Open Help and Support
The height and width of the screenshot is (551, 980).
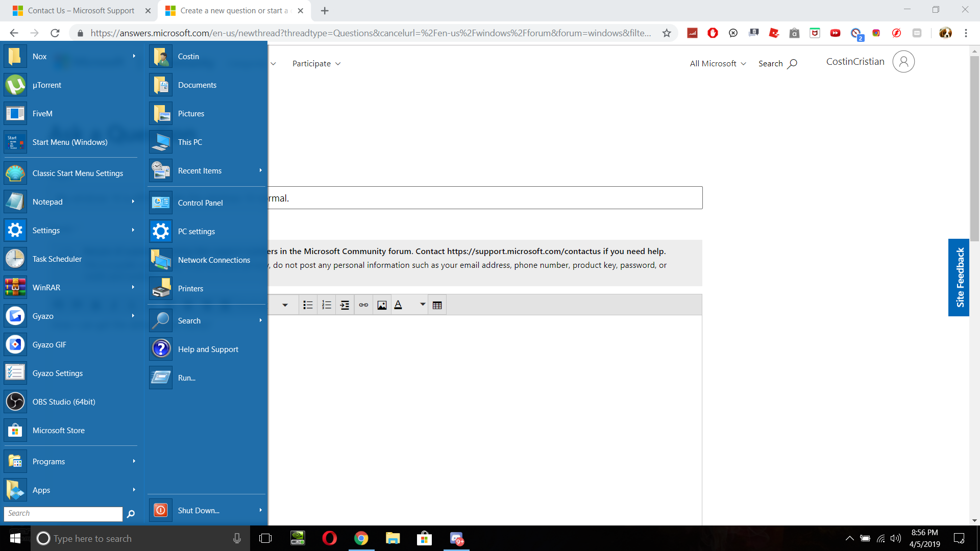click(207, 349)
